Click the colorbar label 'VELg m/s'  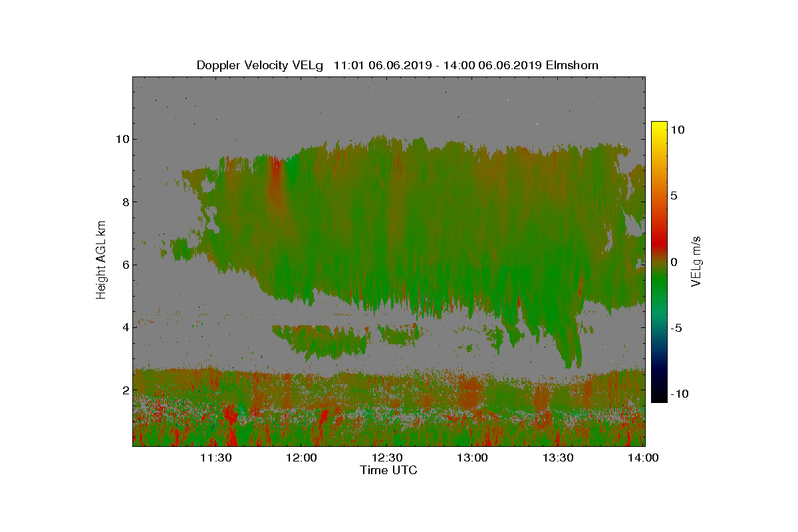[x=697, y=261]
